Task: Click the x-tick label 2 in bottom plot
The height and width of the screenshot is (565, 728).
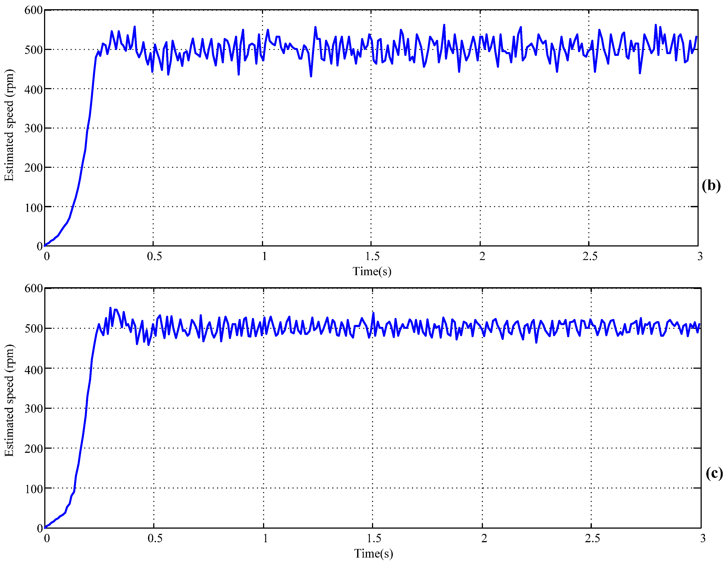Action: (484, 538)
